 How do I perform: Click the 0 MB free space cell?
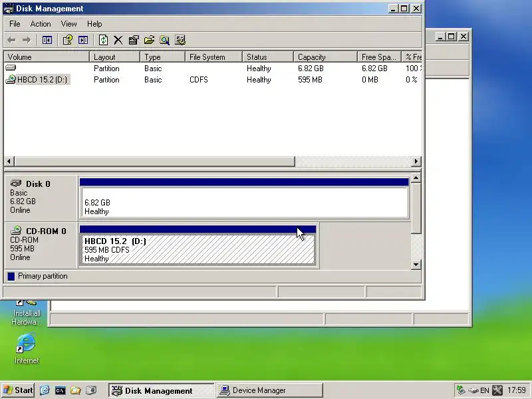click(x=370, y=80)
